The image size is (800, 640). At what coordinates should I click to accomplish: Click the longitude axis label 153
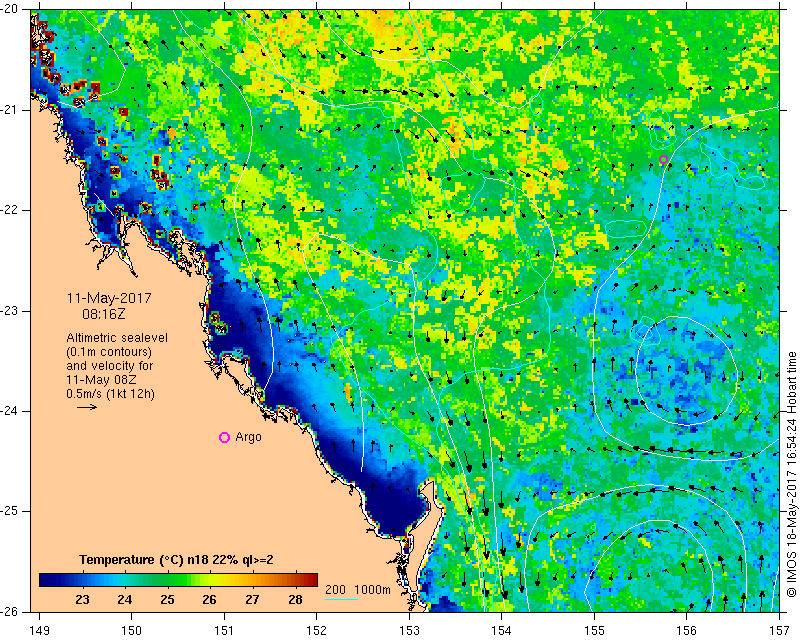(x=409, y=631)
